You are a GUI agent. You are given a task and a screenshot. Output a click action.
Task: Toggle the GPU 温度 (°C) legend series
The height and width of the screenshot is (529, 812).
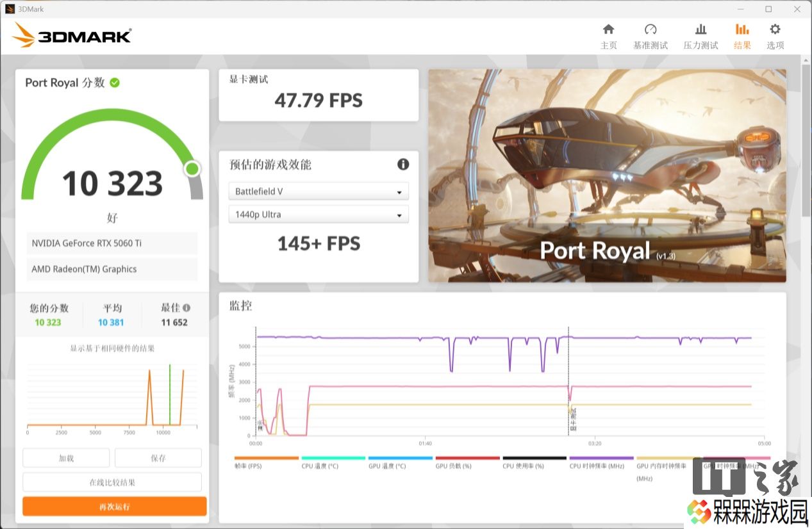click(401, 462)
